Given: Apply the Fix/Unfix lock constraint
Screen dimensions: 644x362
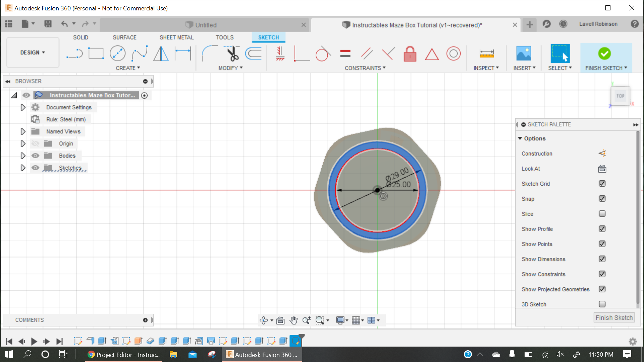Looking at the screenshot, I should coord(410,54).
